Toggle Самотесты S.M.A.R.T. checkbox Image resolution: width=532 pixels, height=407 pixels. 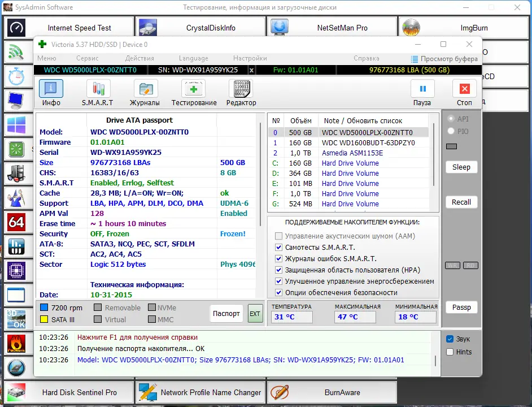pyautogui.click(x=278, y=248)
